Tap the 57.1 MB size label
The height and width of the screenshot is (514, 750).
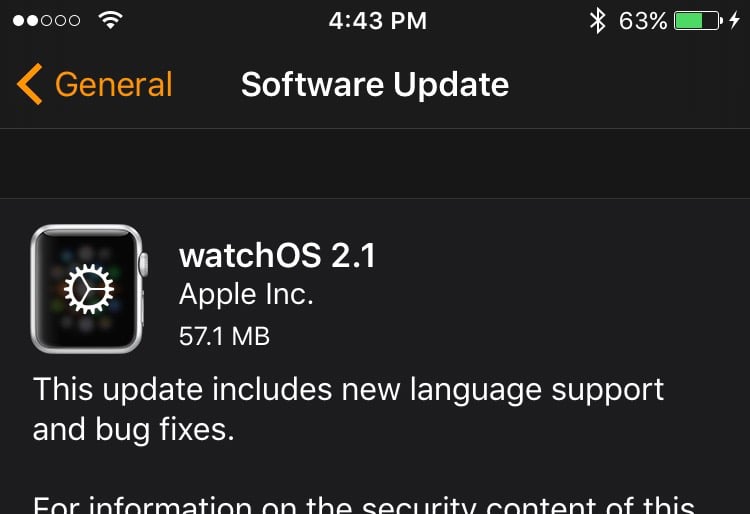tap(224, 336)
